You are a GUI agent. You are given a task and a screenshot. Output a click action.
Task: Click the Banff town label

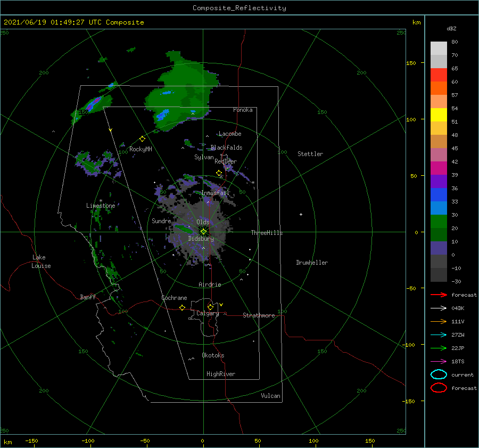tap(88, 297)
